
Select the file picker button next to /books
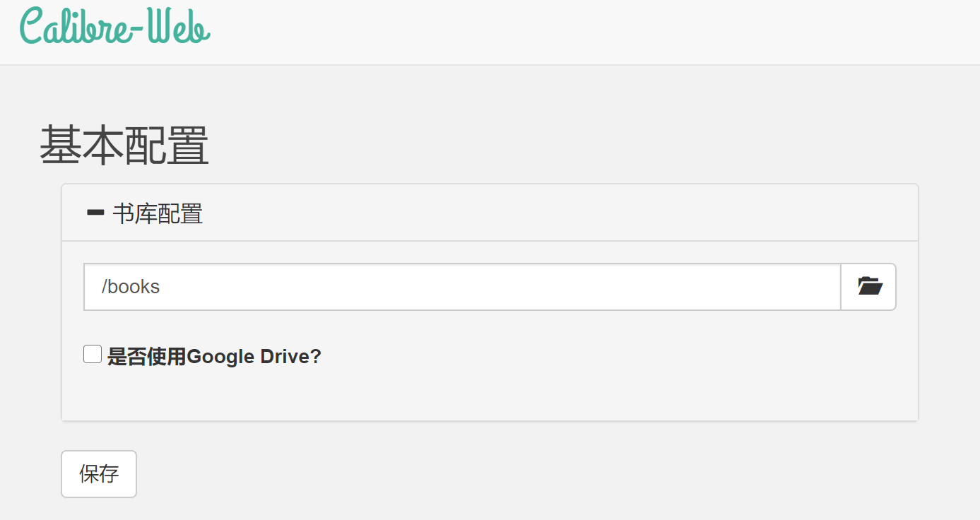(x=868, y=287)
